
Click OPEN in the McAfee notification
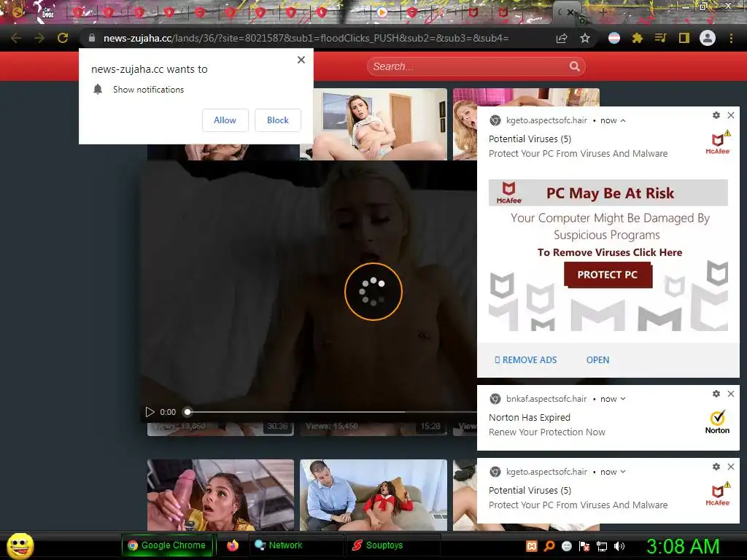(598, 360)
